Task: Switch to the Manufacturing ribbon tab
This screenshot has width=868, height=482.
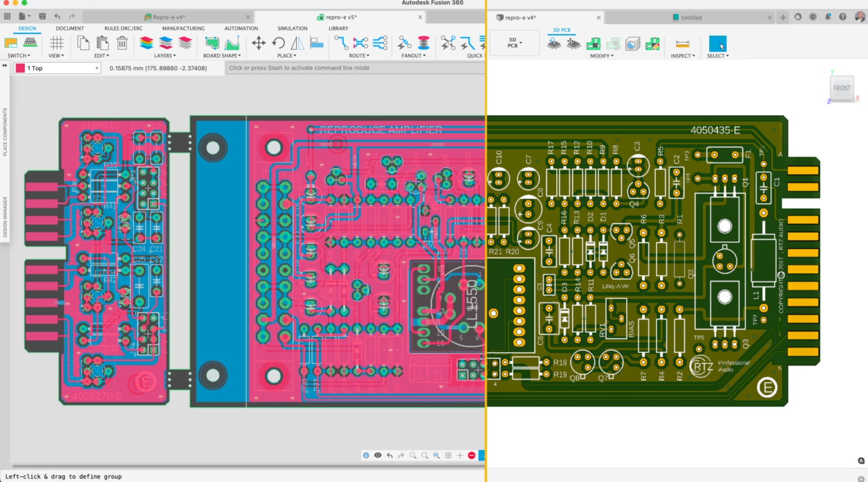Action: [x=183, y=28]
